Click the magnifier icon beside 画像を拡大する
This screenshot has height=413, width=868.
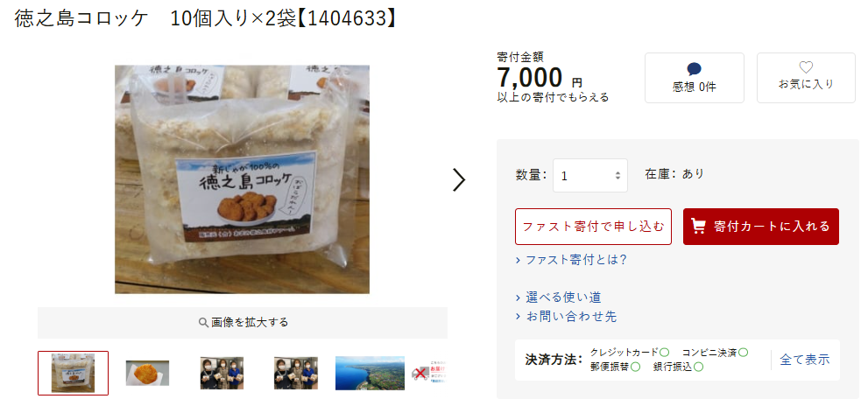[203, 322]
